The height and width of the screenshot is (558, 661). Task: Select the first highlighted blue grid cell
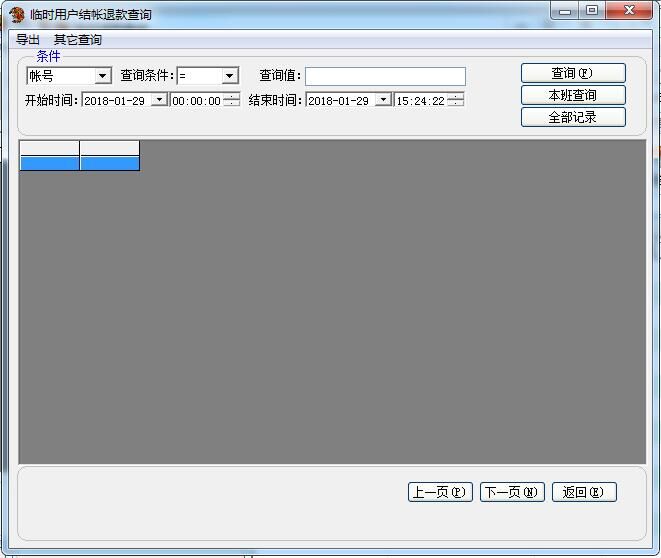[x=49, y=163]
